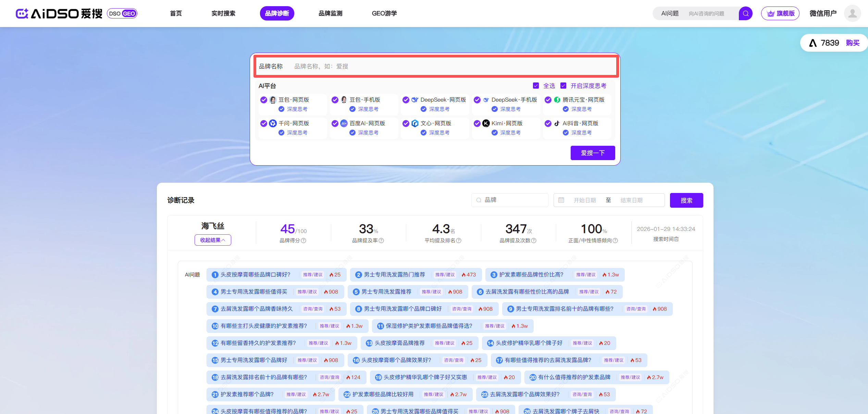Open the 品牌监测 menu item
Image resolution: width=868 pixels, height=414 pixels.
(330, 13)
